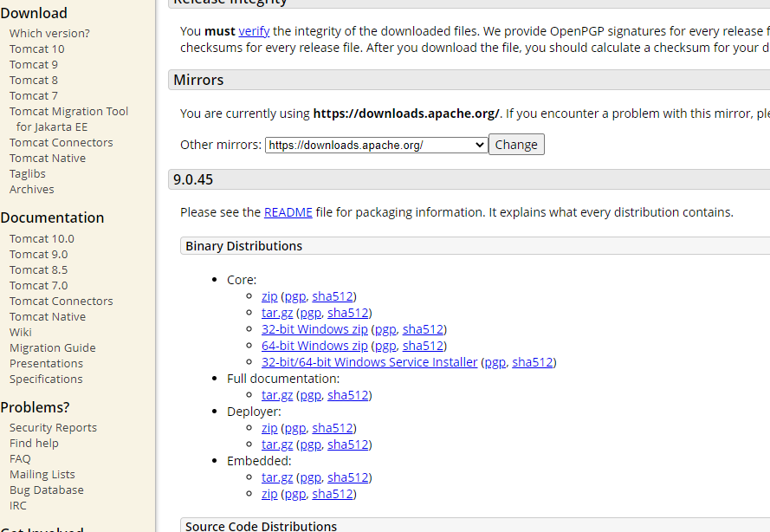This screenshot has width=770, height=532.
Task: Open the IRC link
Action: pyautogui.click(x=18, y=505)
